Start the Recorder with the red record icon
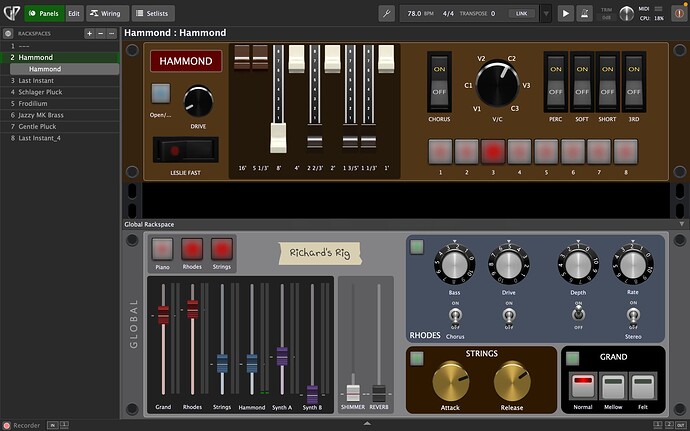Screen dimensions: 690x431 (x=7, y=426)
